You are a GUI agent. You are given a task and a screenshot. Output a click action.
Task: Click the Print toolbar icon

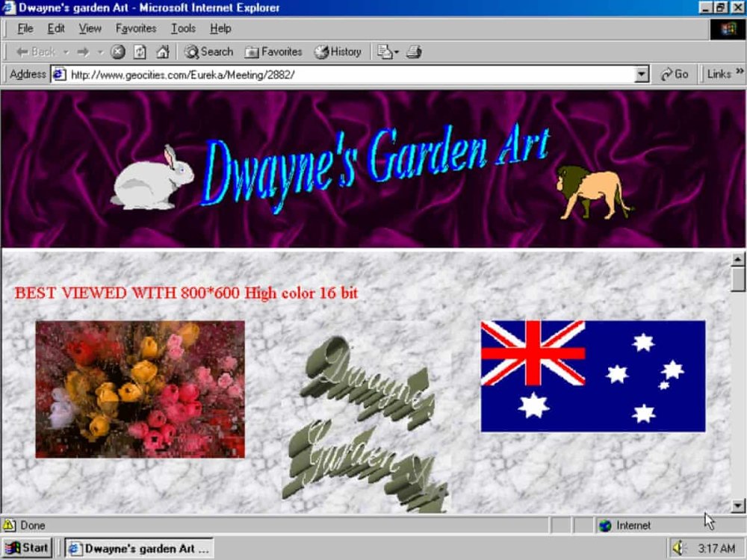pos(414,52)
